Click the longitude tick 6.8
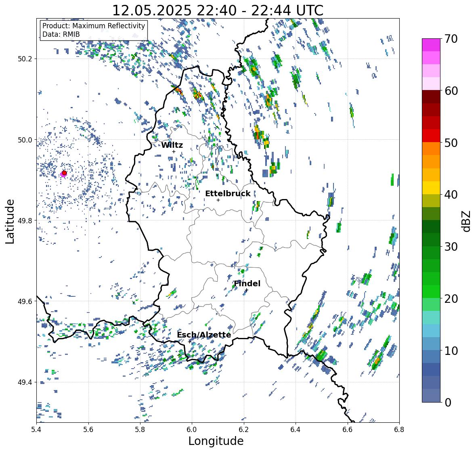 [x=399, y=429]
